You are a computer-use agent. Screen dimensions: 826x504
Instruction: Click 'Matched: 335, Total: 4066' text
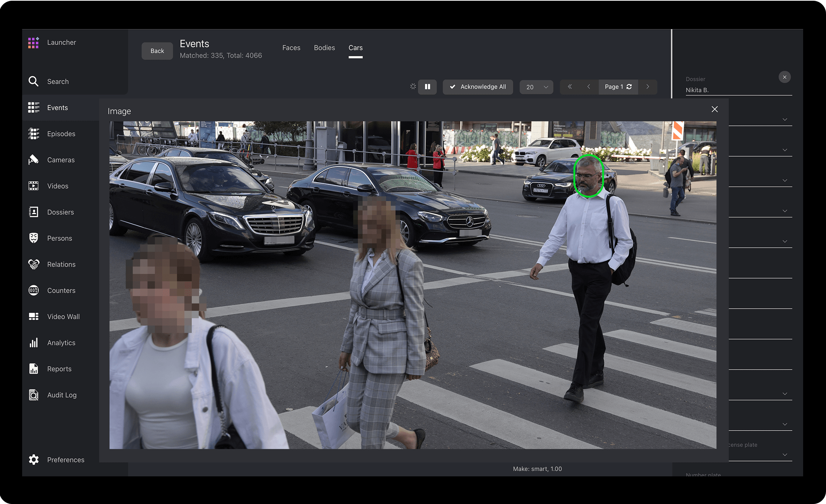tap(221, 56)
